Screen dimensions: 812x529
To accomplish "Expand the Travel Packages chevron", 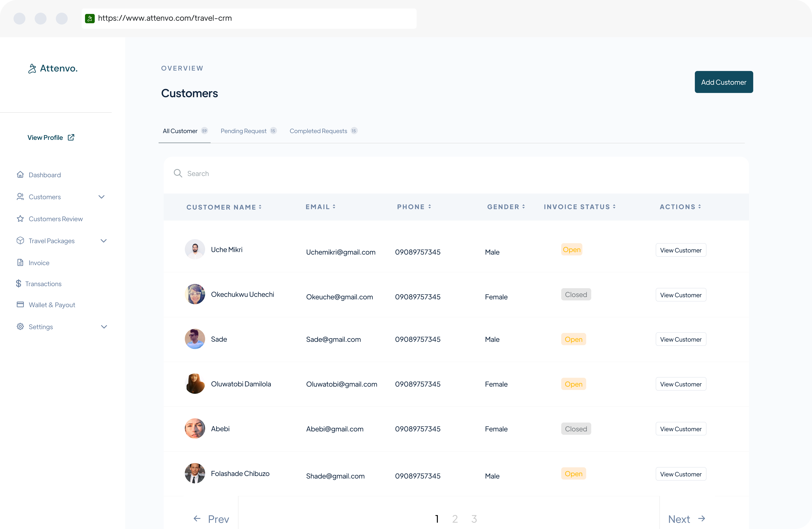I will (x=104, y=241).
